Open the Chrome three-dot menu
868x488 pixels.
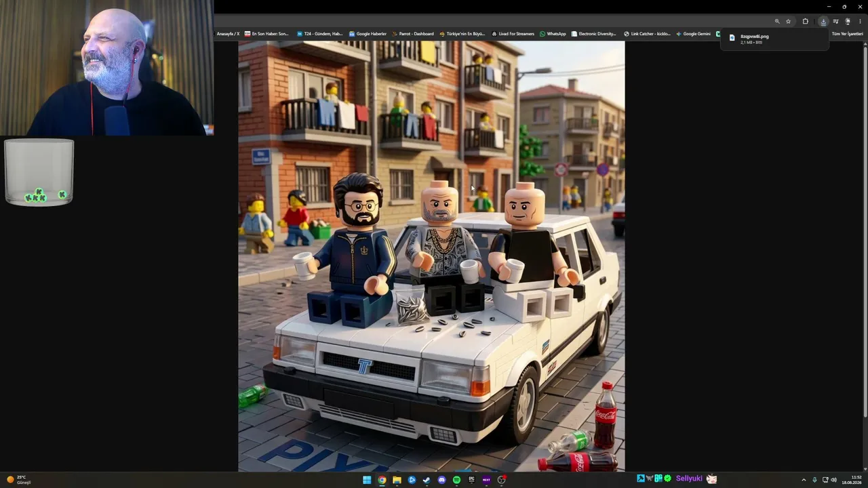point(860,21)
